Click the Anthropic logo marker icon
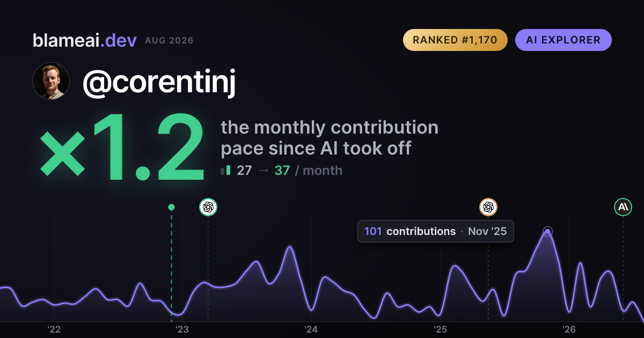 pos(623,207)
